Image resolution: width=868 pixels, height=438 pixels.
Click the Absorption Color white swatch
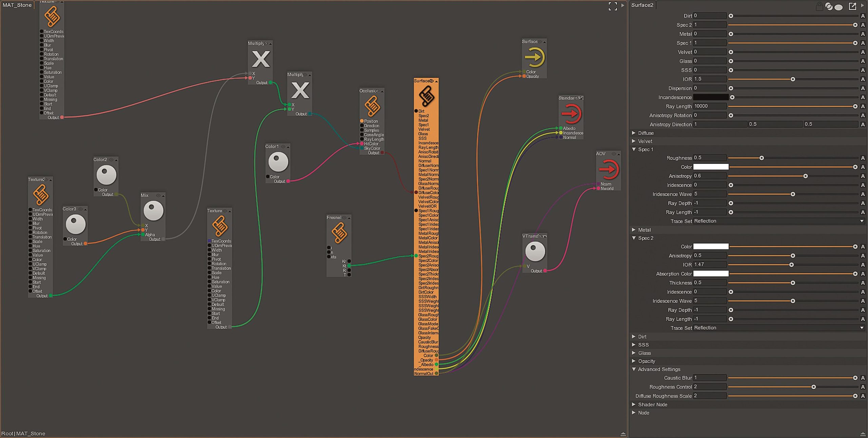point(711,273)
